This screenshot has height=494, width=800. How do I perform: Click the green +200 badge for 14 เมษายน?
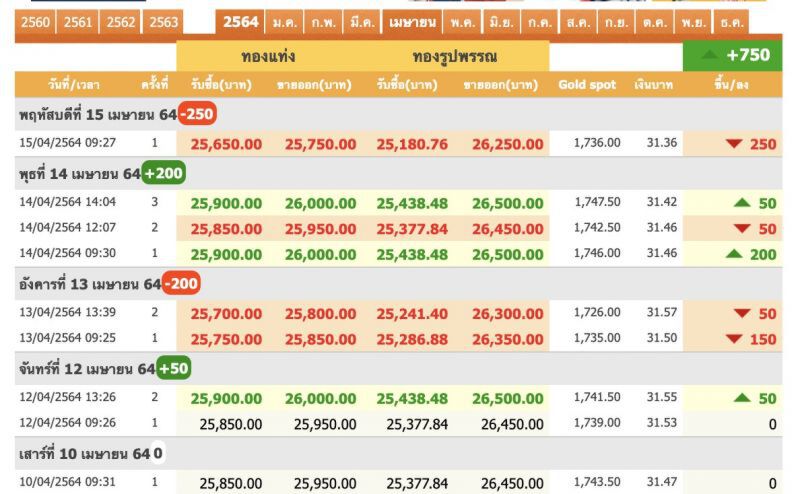tap(163, 173)
